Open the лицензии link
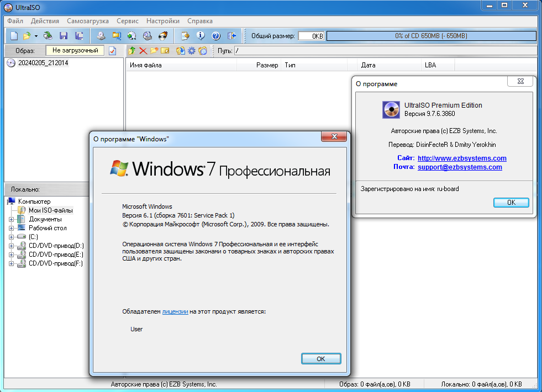This screenshot has width=542, height=392. click(x=175, y=311)
